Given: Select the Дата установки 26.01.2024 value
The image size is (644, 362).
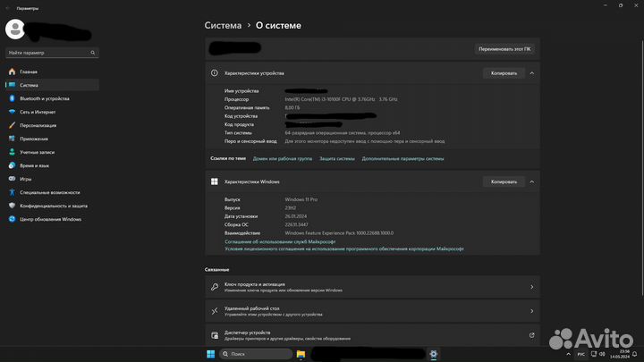Looking at the screenshot, I should (296, 216).
